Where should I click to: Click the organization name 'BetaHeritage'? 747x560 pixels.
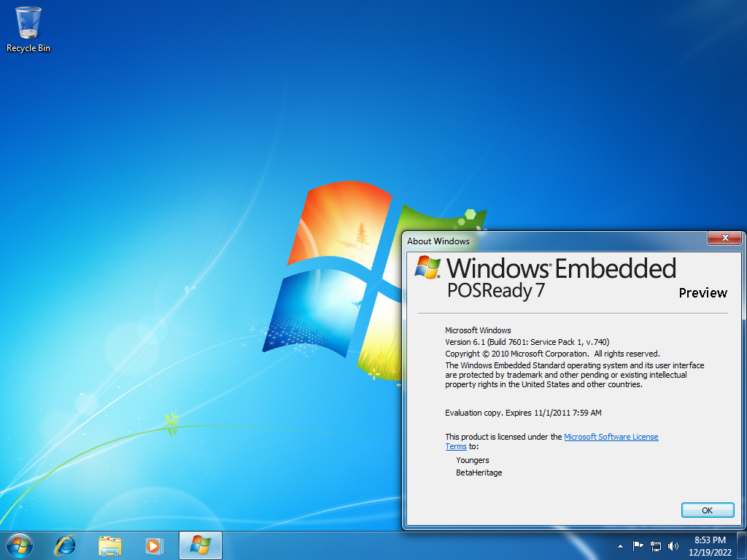click(479, 472)
